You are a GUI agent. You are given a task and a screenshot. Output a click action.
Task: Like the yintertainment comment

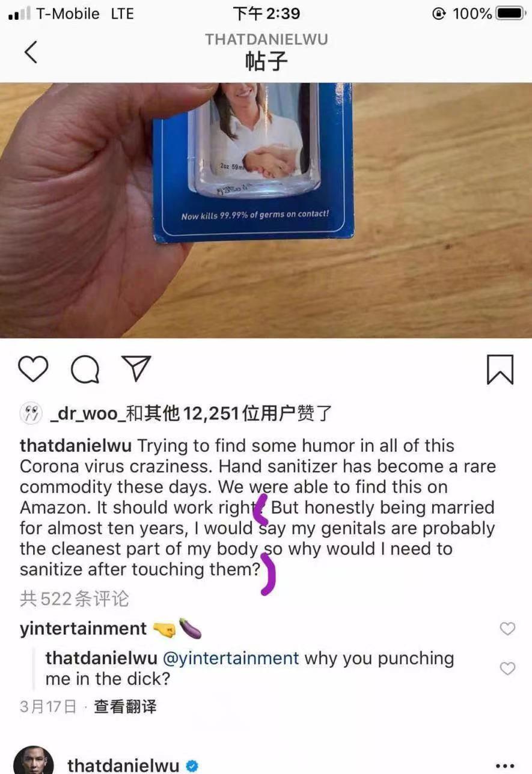point(508,629)
